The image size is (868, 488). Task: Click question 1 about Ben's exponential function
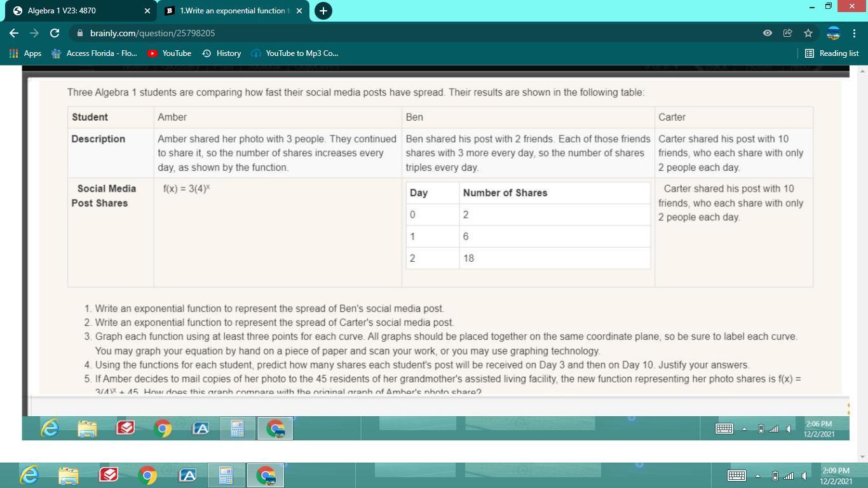pos(269,308)
